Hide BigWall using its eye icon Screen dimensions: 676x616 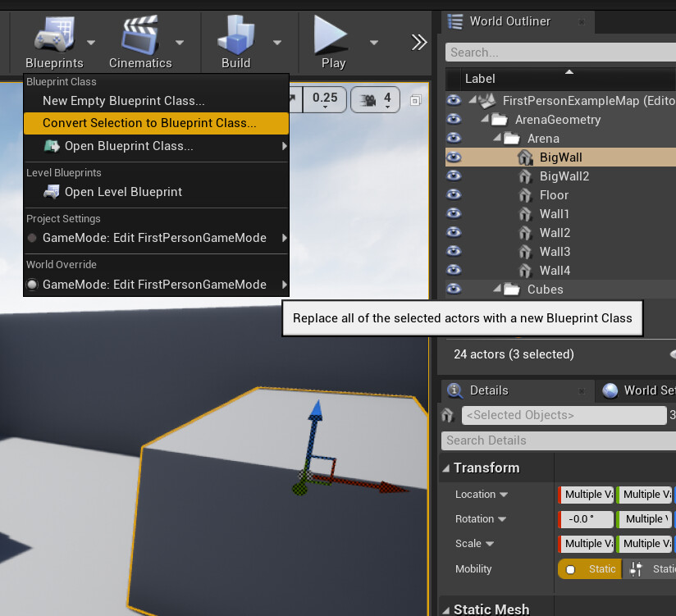coord(454,157)
